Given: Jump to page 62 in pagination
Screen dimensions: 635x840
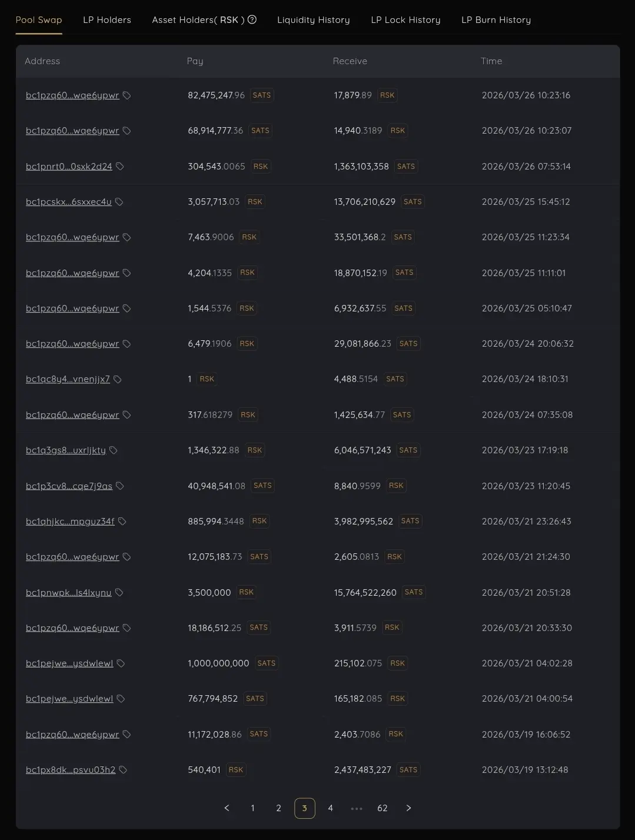Looking at the screenshot, I should coord(383,808).
